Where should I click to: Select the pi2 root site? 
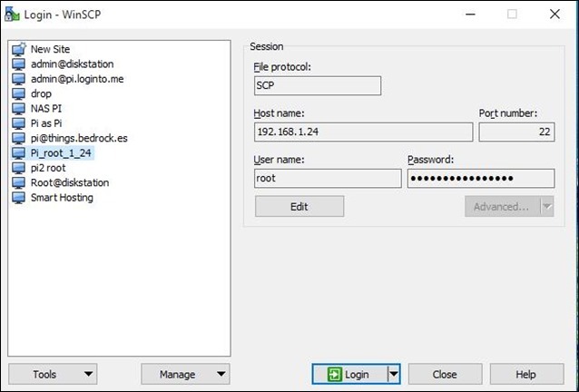pyautogui.click(x=48, y=168)
